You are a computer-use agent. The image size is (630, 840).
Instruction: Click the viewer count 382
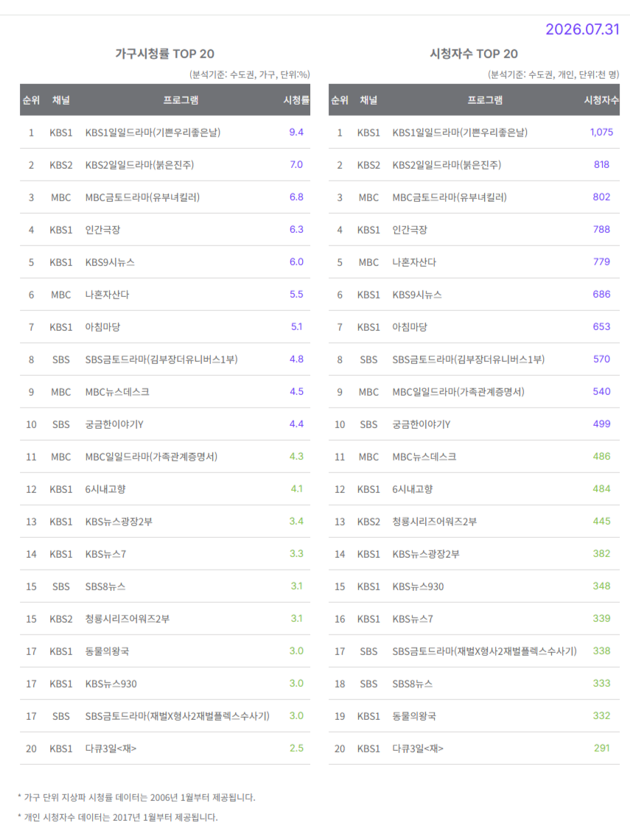point(601,553)
